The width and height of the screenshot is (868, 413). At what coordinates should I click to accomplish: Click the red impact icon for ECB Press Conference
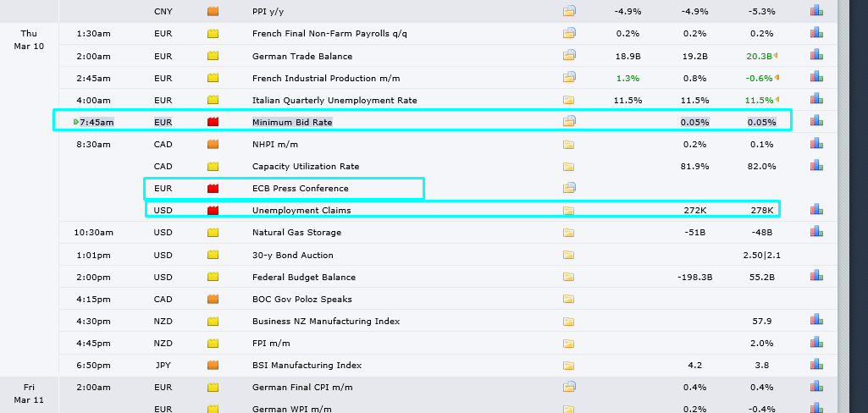coord(213,188)
